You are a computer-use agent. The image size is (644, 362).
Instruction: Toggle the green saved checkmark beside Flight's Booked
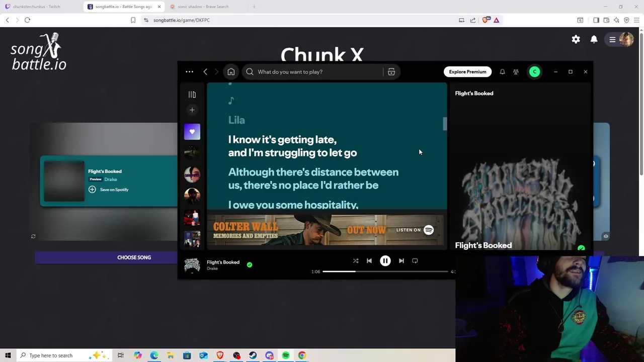pos(250,264)
